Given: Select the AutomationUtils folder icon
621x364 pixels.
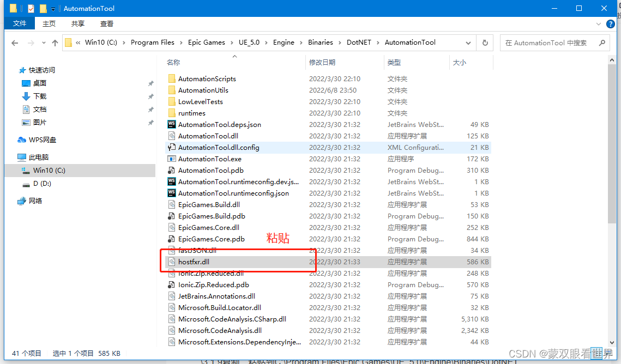Looking at the screenshot, I should pos(172,90).
